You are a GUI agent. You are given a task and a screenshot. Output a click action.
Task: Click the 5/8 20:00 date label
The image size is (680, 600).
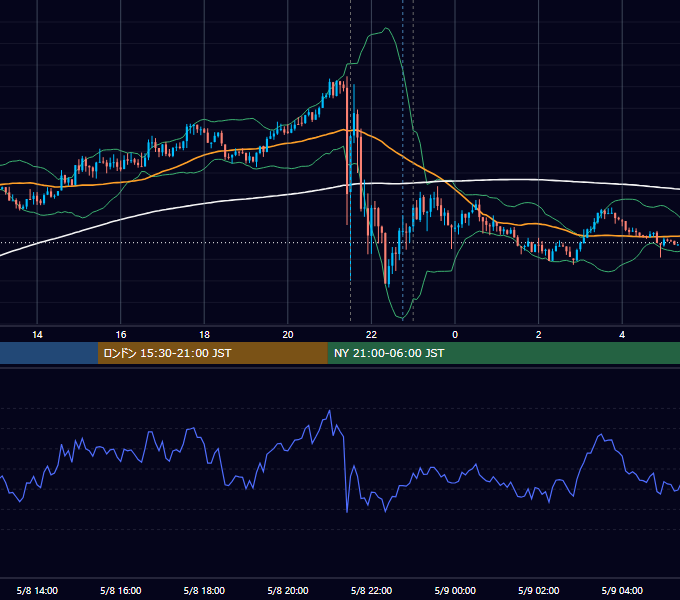click(x=288, y=591)
